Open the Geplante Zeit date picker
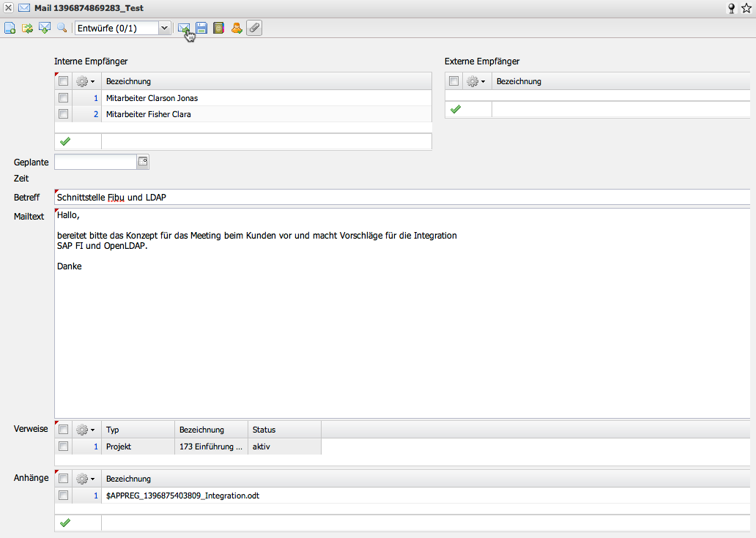Viewport: 756px width, 538px height. pos(143,162)
